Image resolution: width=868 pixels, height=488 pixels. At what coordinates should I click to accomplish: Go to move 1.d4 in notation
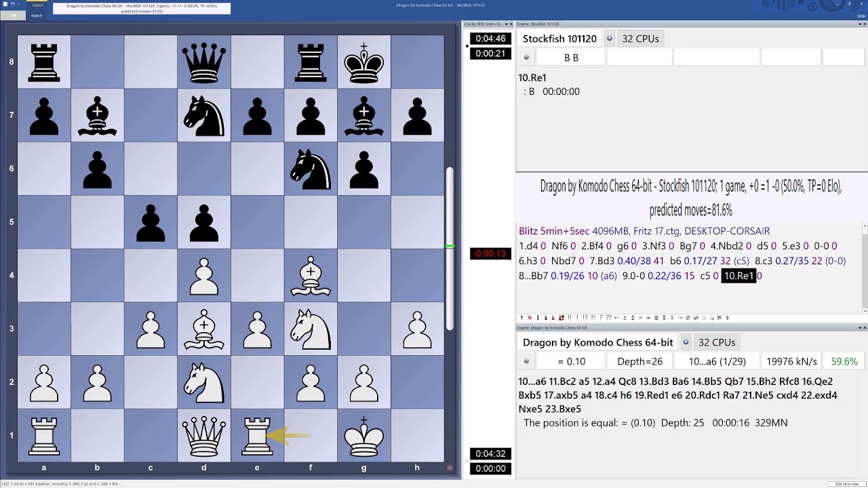click(x=528, y=246)
